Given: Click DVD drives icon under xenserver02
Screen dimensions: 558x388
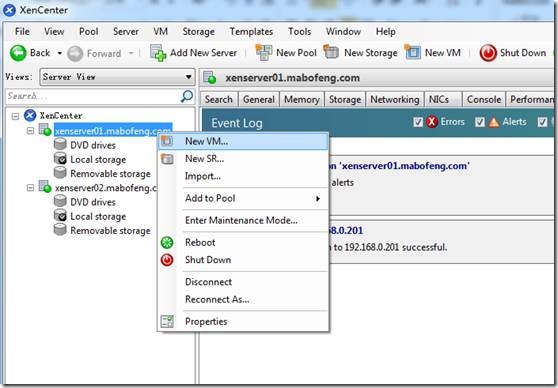Looking at the screenshot, I should 60,201.
